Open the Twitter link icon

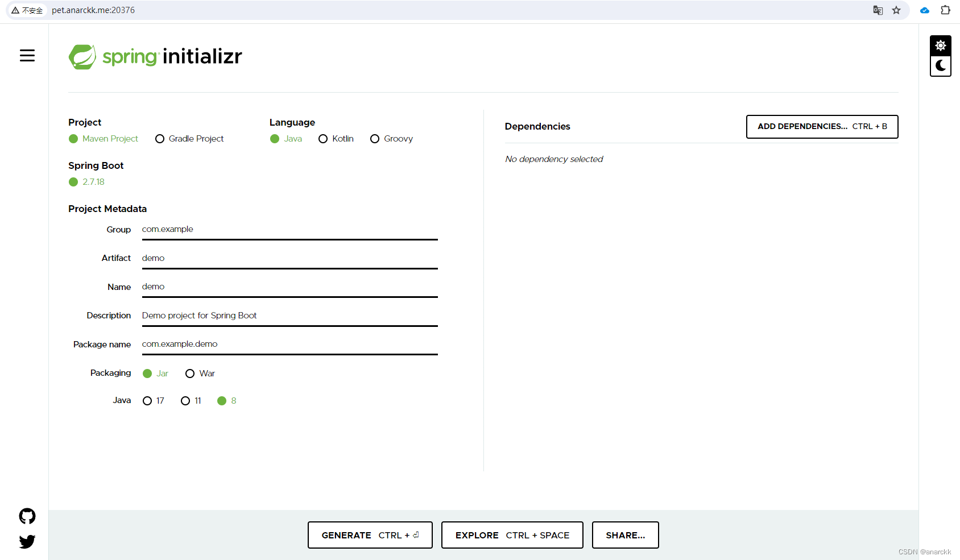27,541
